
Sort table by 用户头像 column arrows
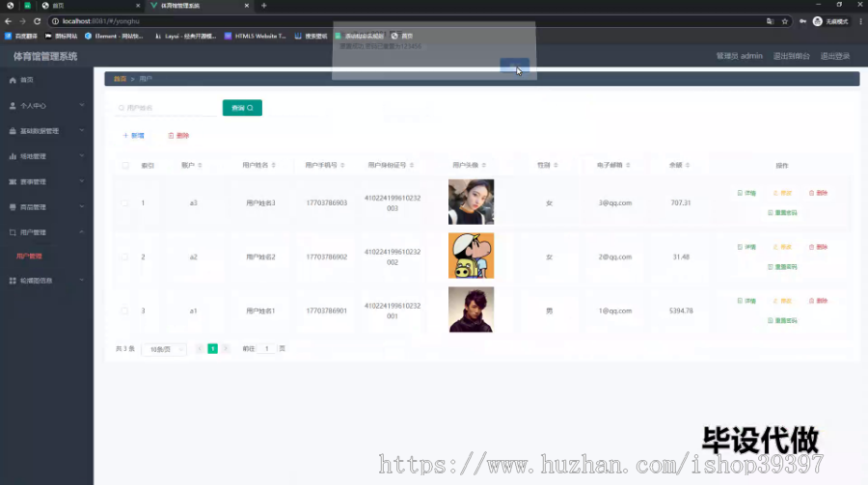(484, 165)
